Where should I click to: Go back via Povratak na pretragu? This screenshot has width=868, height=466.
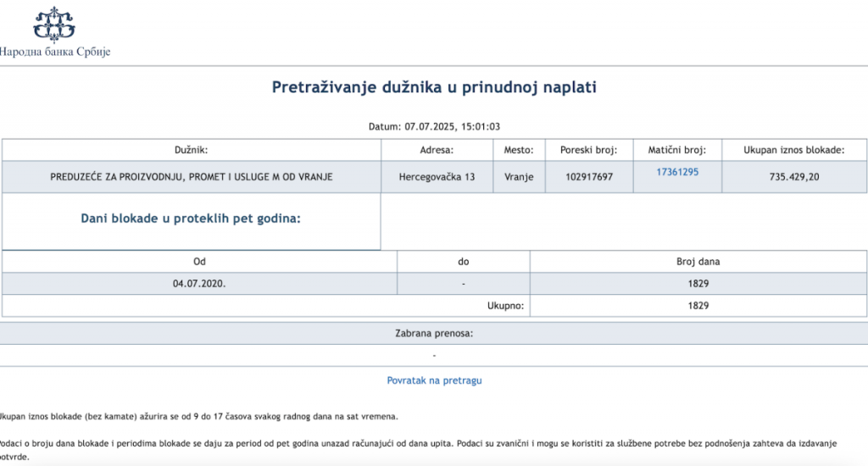(434, 380)
